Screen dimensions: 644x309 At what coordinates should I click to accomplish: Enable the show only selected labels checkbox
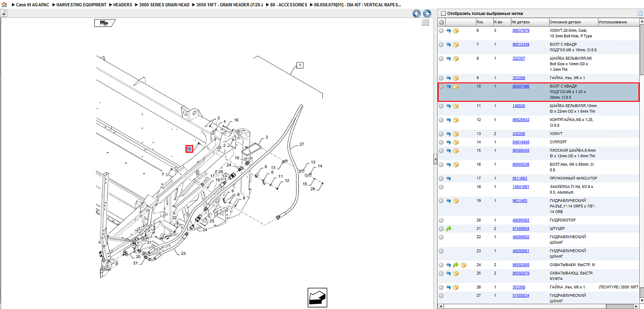[444, 14]
